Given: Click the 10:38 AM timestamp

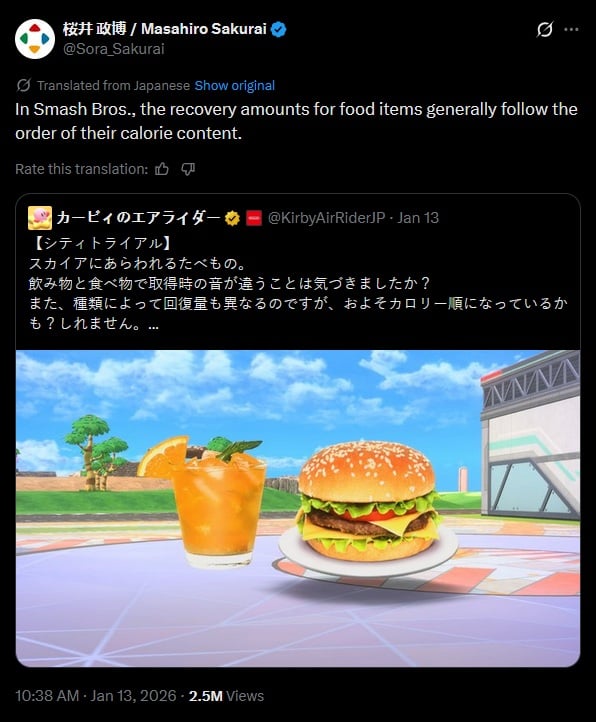Looking at the screenshot, I should pyautogui.click(x=47, y=696).
